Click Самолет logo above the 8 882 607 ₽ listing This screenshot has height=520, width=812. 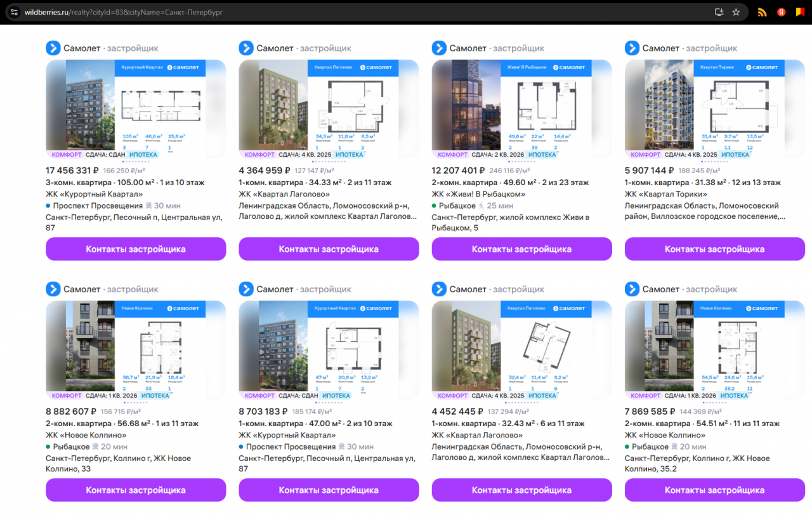coord(53,289)
